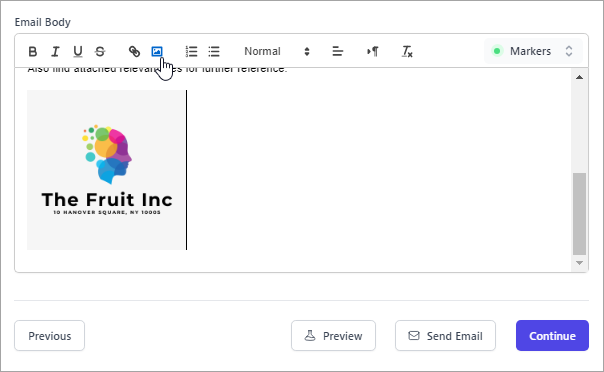Click the email body scrollbar thumb
Image resolution: width=604 pixels, height=372 pixels.
(579, 214)
